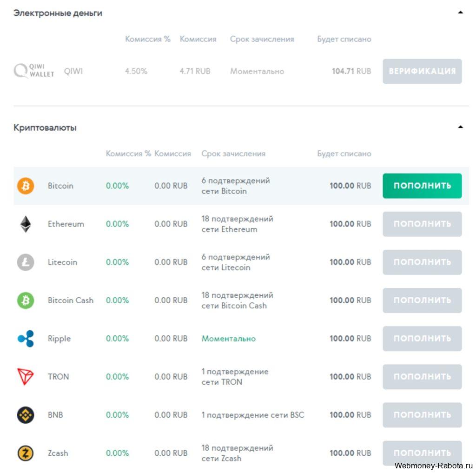
Task: Click ПОПОЛНИТЬ in the Ethereum row
Action: click(422, 224)
